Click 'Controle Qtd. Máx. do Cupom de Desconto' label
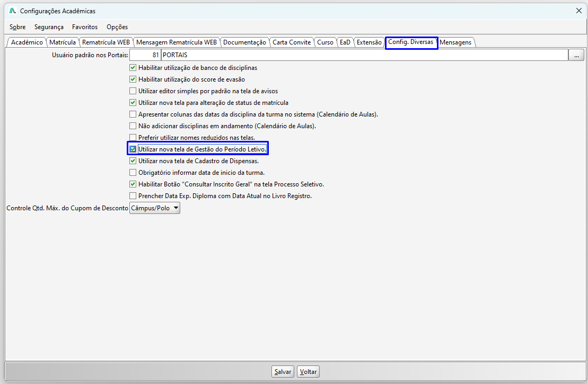 tap(67, 208)
